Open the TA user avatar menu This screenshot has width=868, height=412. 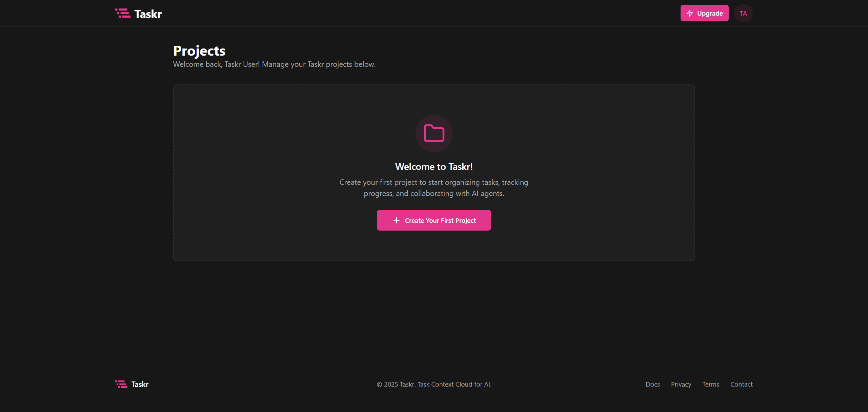[743, 13]
